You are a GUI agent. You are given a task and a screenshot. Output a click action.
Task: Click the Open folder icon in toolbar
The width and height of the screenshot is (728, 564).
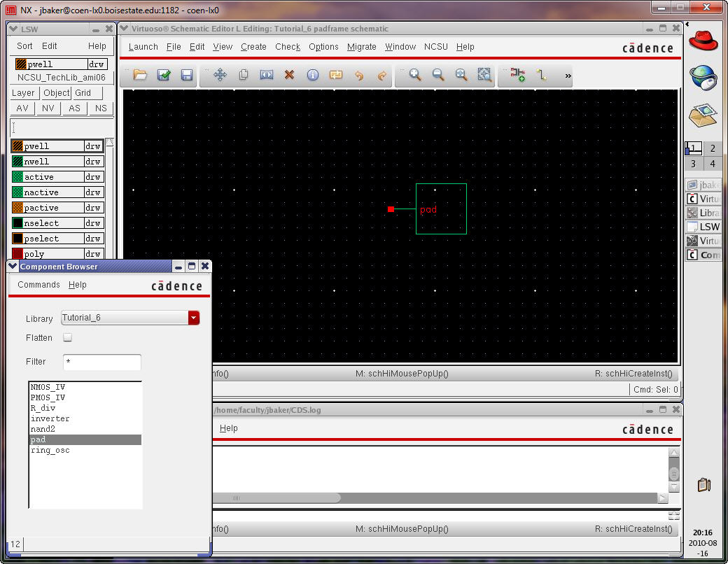tap(140, 75)
